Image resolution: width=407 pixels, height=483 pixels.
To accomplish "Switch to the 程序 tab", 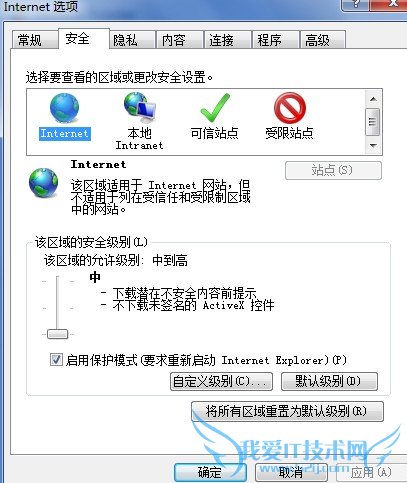I will pyautogui.click(x=269, y=40).
